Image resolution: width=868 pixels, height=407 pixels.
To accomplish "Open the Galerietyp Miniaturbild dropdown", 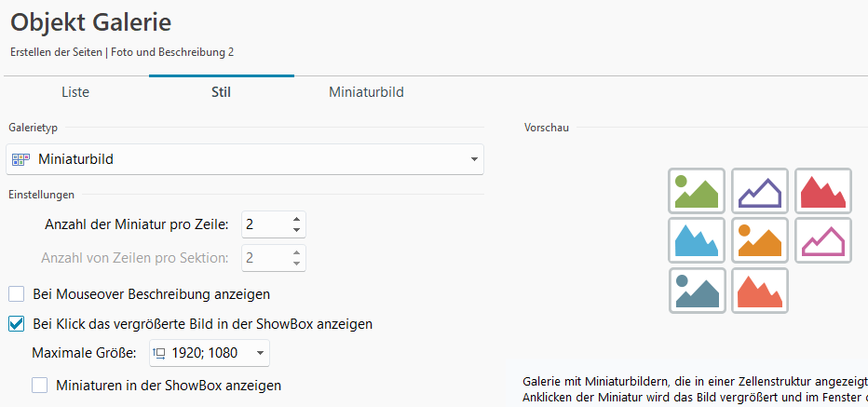I will [x=245, y=159].
